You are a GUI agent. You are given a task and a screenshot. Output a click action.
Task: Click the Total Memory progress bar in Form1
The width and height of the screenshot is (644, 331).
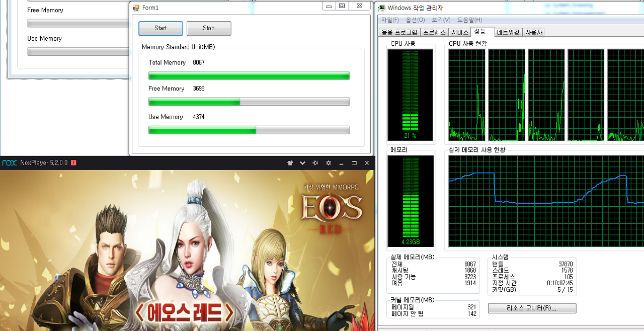pos(249,75)
